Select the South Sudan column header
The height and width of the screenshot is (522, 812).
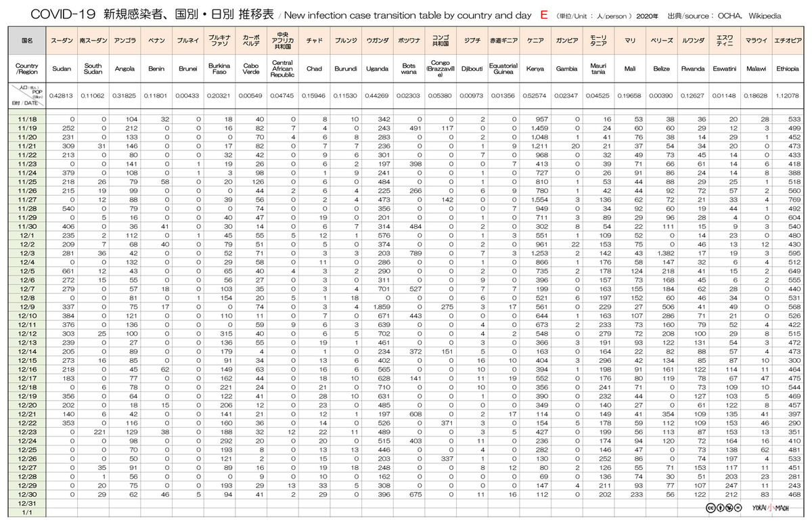click(93, 69)
